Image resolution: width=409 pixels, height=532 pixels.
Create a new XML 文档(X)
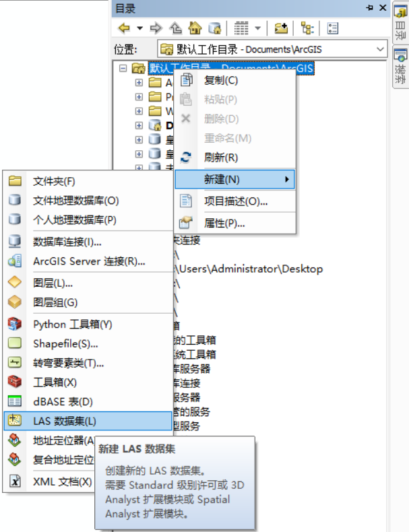[x=63, y=481]
